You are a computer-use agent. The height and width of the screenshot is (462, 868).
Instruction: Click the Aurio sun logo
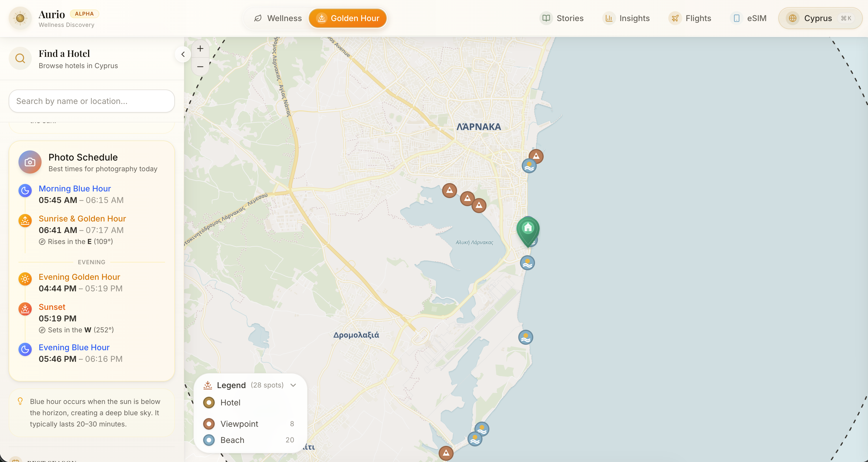coord(20,18)
